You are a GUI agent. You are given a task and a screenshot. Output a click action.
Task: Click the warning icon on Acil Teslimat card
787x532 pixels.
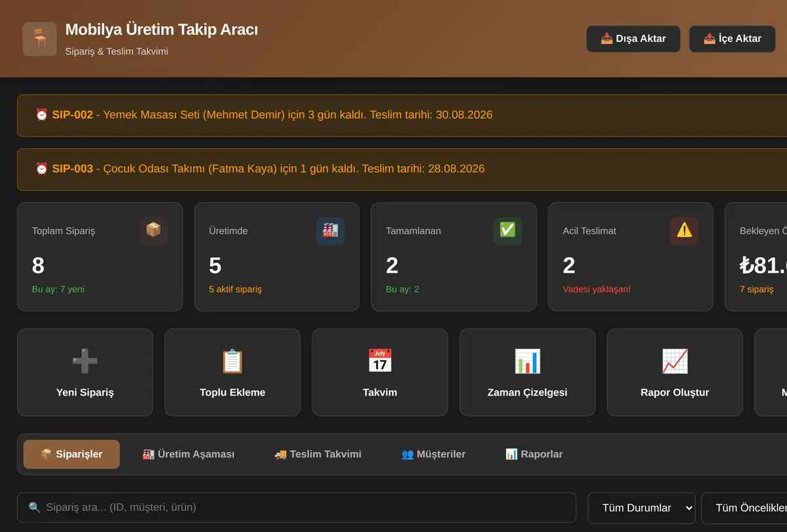(684, 231)
